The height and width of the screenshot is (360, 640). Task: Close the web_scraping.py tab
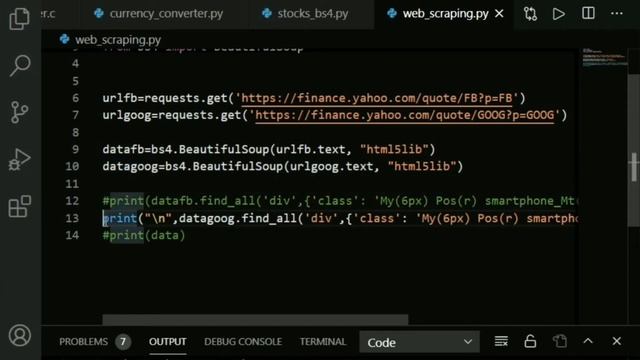pyautogui.click(x=499, y=14)
